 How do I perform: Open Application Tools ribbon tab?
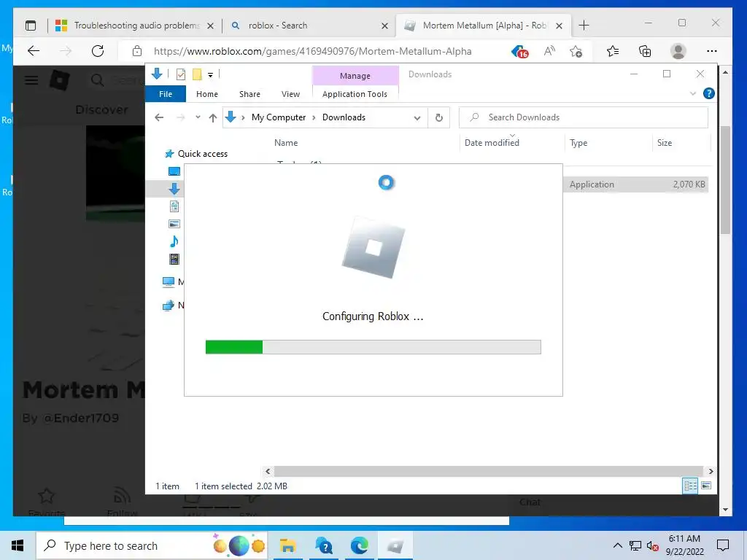click(x=355, y=94)
